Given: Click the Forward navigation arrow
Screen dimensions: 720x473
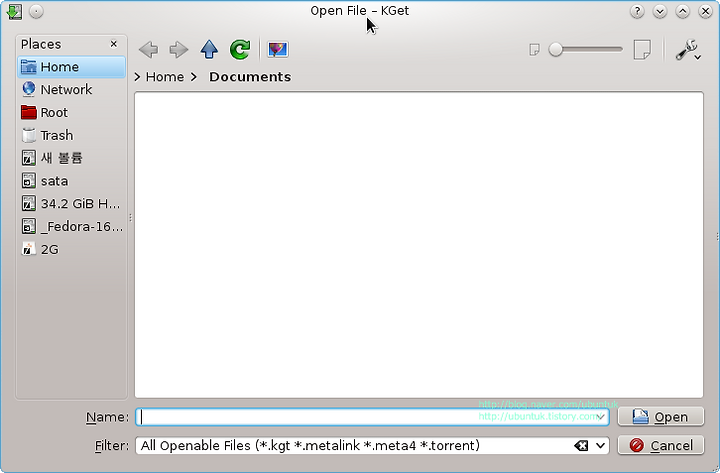Looking at the screenshot, I should (179, 49).
